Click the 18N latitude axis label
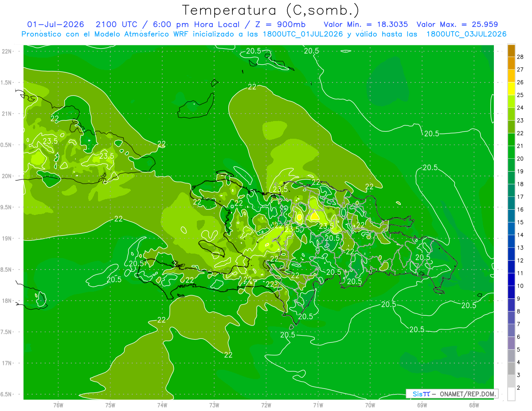This screenshot has height=411, width=532. pyautogui.click(x=7, y=301)
